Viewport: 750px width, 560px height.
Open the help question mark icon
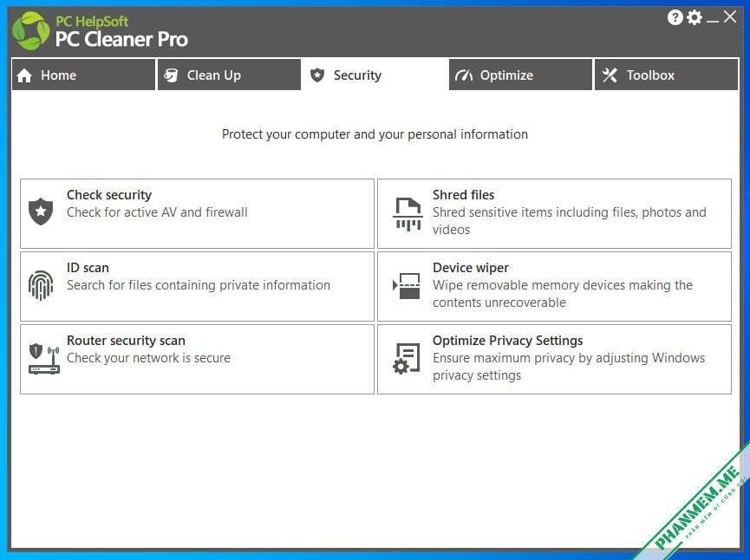(675, 17)
